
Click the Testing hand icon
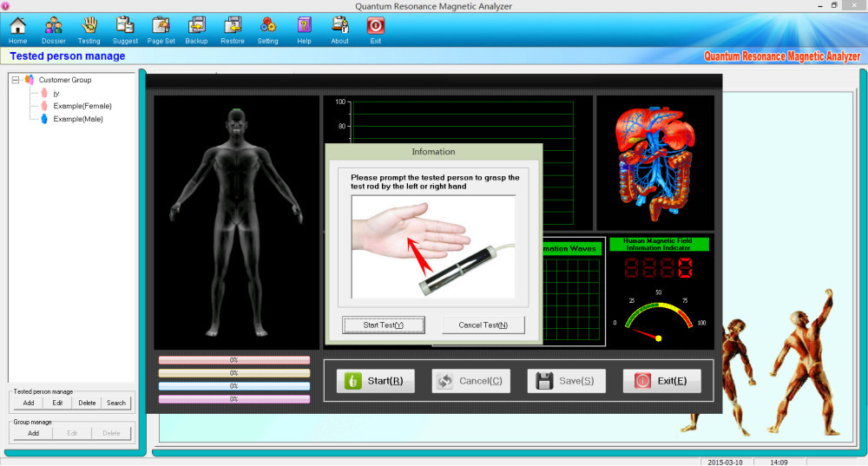(x=89, y=27)
